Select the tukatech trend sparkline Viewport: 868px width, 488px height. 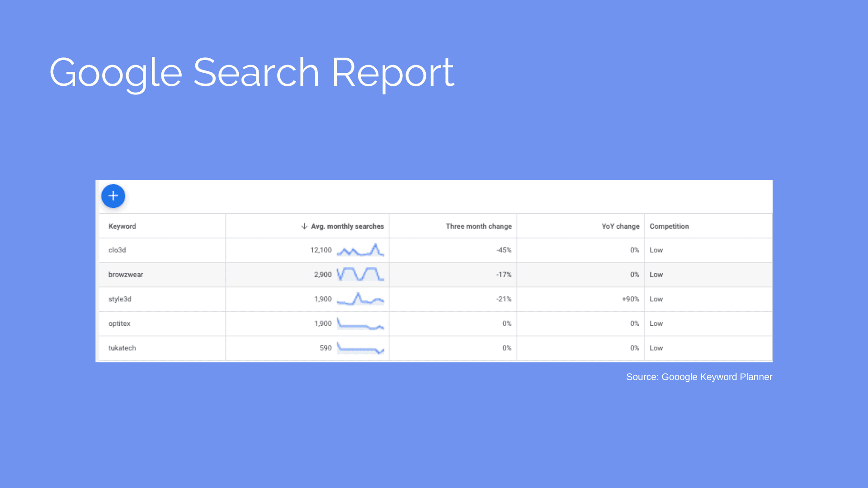pyautogui.click(x=360, y=348)
